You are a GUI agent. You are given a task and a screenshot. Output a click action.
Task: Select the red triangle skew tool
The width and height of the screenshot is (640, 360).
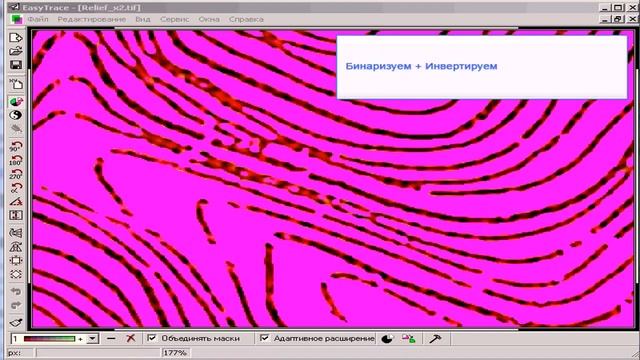click(16, 201)
